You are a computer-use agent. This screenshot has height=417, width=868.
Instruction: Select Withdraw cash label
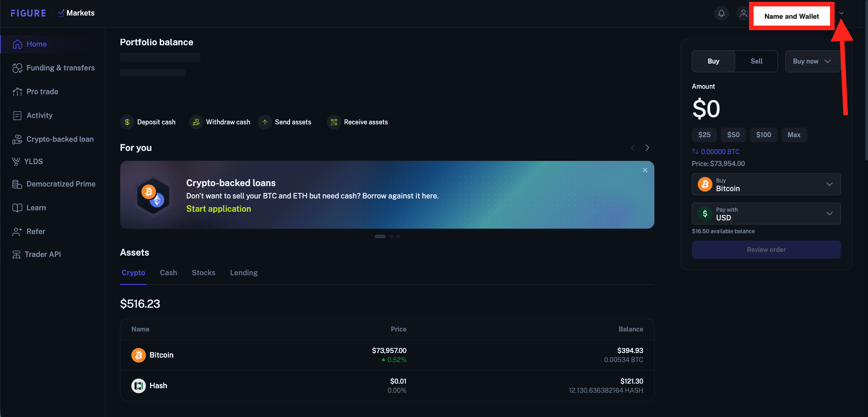point(228,122)
